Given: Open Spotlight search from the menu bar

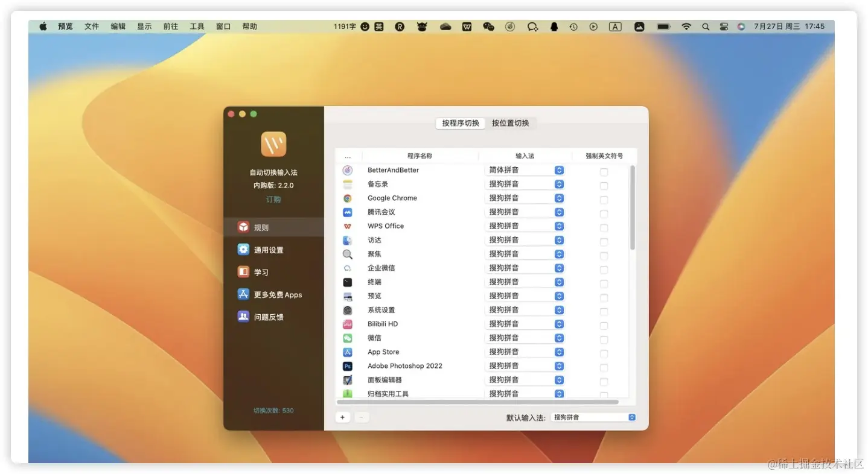Looking at the screenshot, I should click(x=706, y=27).
